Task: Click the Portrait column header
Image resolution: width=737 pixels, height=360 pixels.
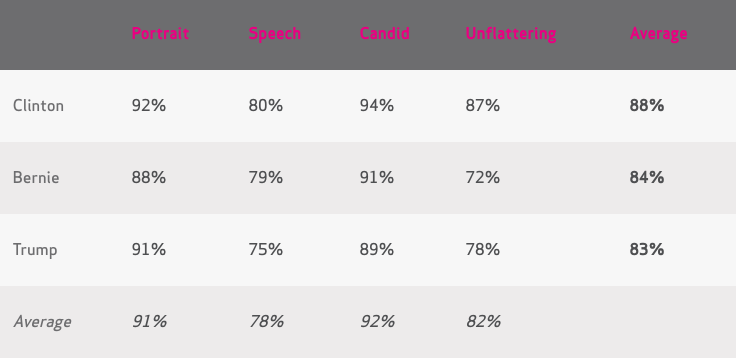Action: [160, 34]
